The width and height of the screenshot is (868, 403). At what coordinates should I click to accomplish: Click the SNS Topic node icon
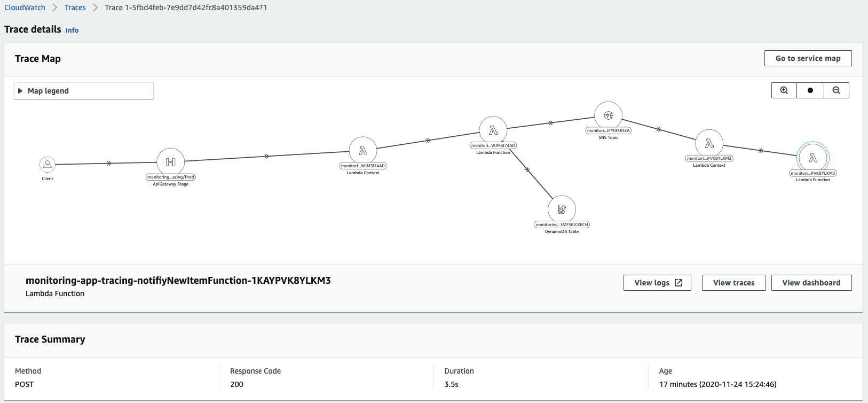click(x=609, y=115)
